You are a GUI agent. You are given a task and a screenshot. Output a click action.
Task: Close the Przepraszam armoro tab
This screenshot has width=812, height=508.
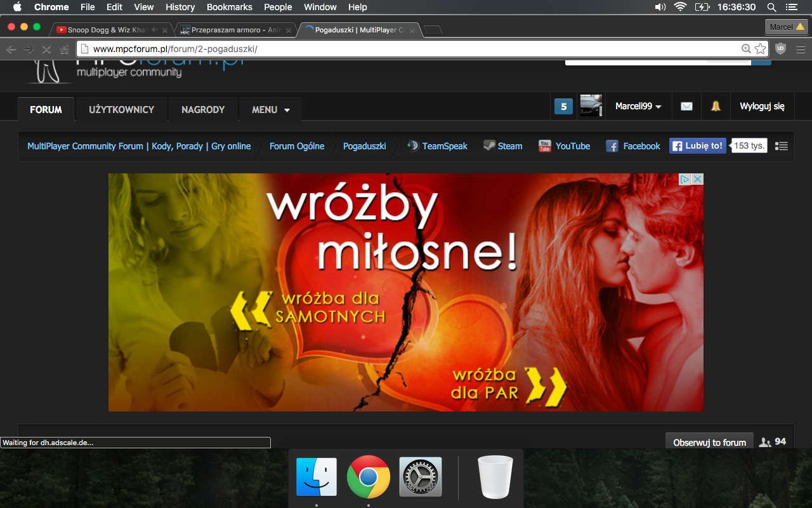pyautogui.click(x=289, y=30)
